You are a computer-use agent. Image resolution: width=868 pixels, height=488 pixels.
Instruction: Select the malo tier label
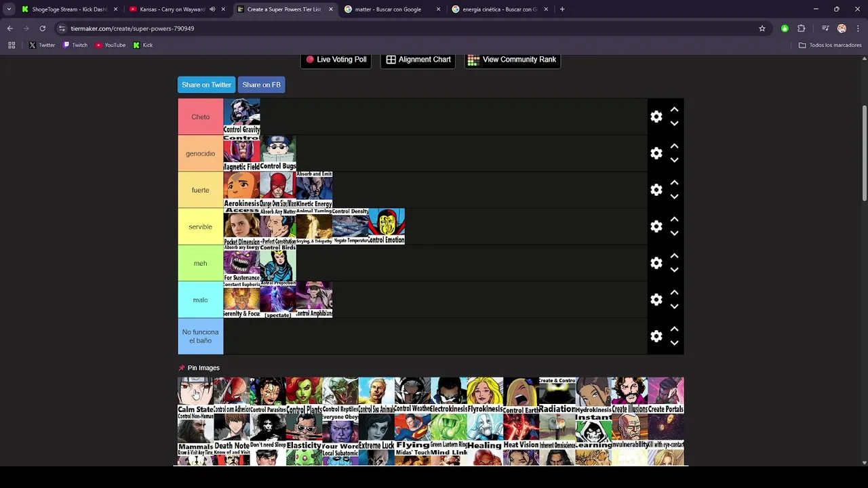tap(200, 300)
